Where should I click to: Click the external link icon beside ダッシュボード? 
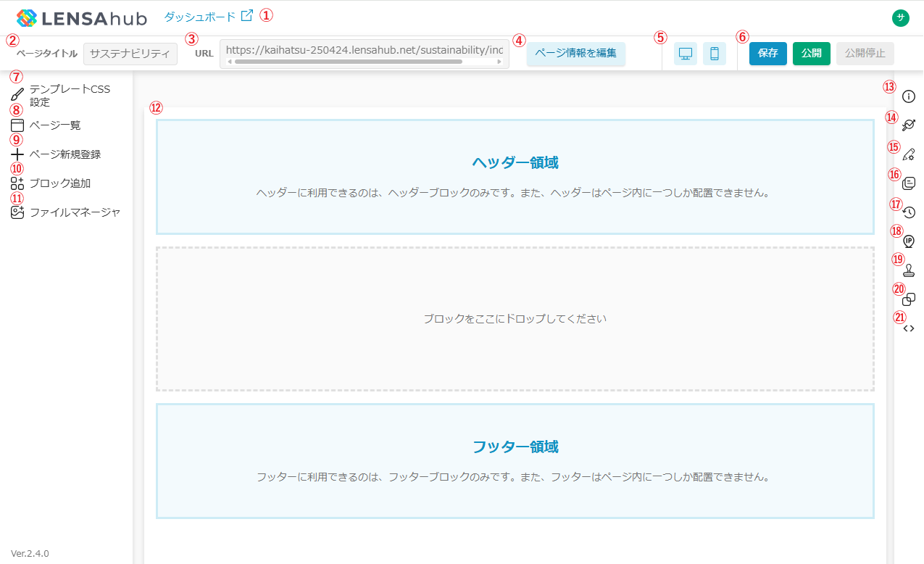246,15
